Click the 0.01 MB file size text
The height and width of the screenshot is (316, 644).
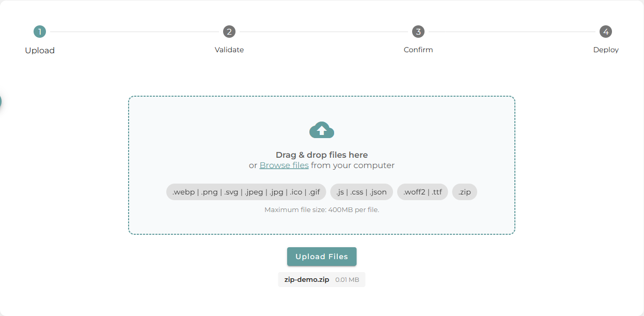(347, 280)
